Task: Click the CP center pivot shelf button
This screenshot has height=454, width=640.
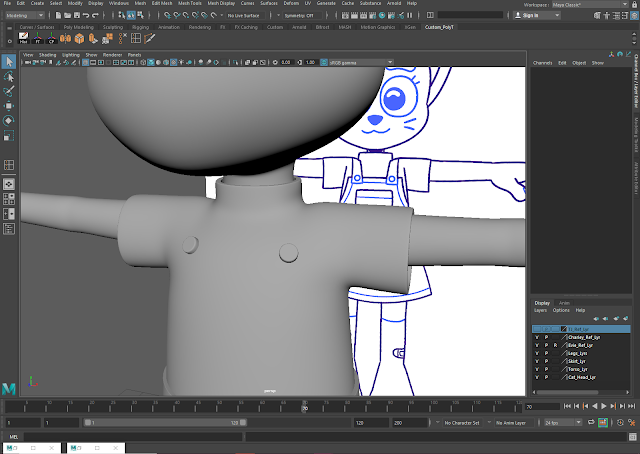Action: coord(51,38)
